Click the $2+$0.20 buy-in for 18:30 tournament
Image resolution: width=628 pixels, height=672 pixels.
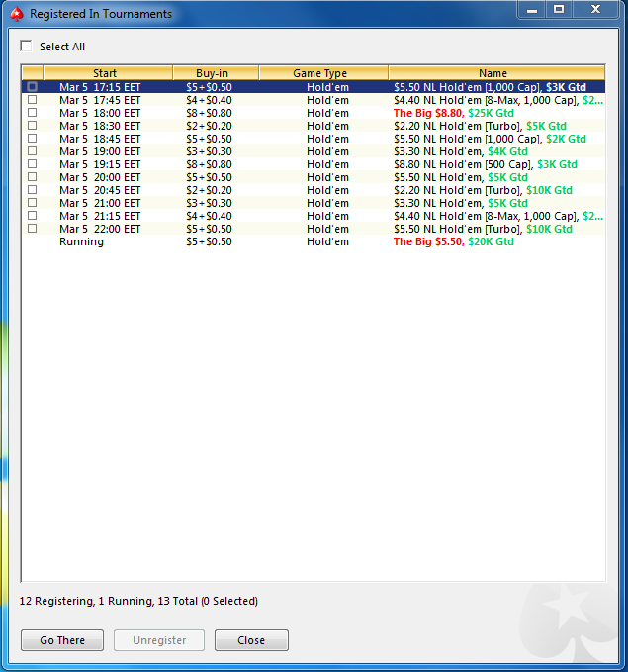tap(209, 126)
